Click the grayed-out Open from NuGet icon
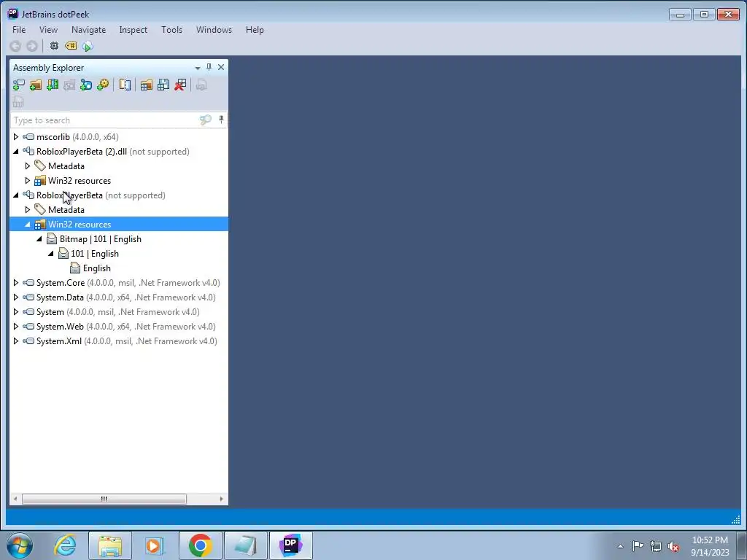Screen dimensions: 747x560 [x=69, y=85]
